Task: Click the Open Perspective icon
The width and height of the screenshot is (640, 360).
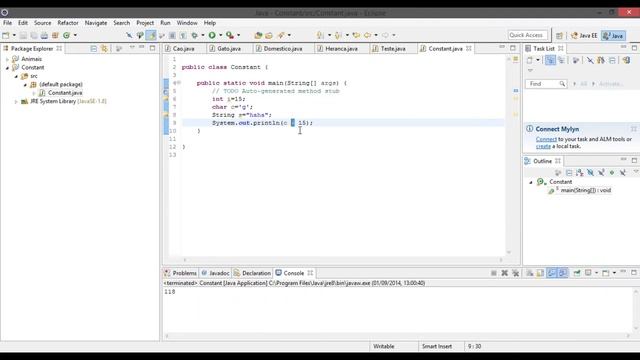Action: (559, 36)
